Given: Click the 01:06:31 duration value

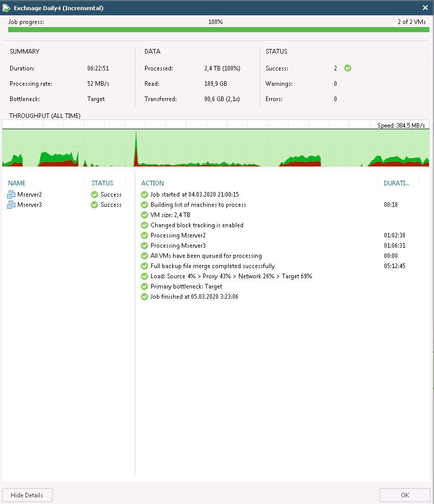Looking at the screenshot, I should pos(395,246).
